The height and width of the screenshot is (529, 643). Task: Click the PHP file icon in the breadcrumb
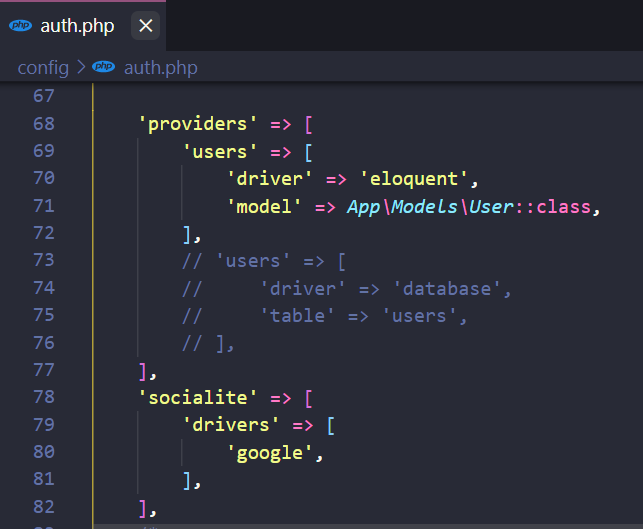pos(103,68)
